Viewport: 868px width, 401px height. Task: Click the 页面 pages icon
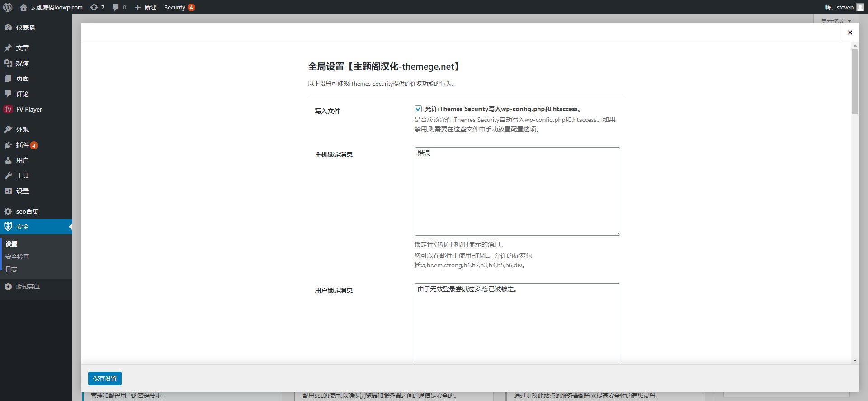coord(8,79)
